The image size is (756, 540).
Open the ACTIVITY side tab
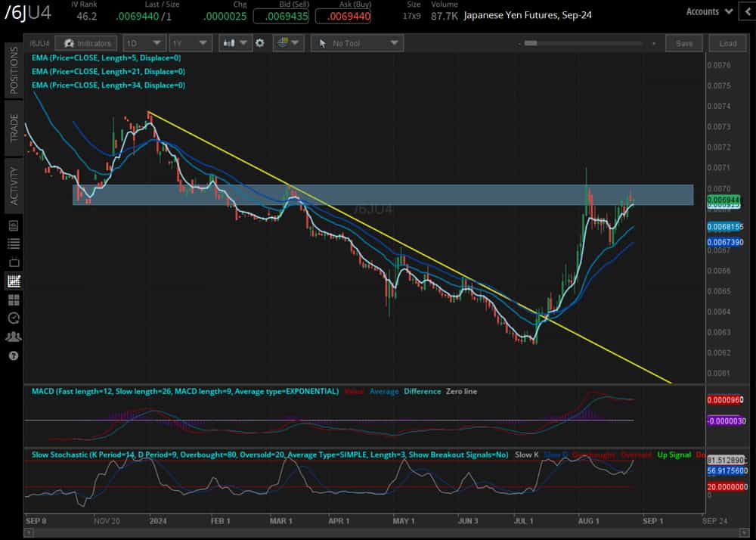(x=14, y=185)
